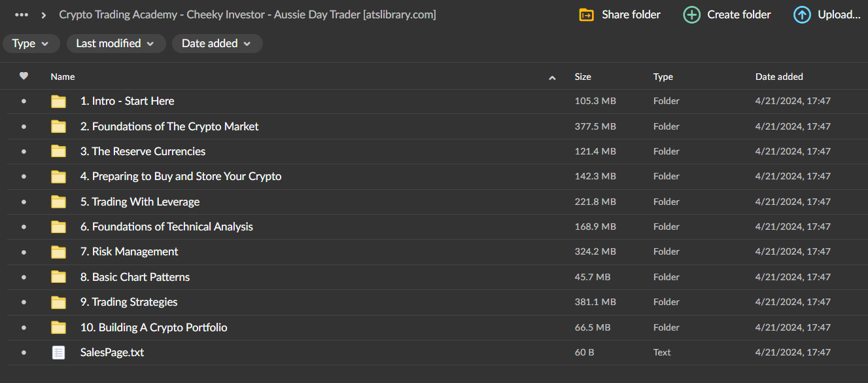Open the Type filter dropdown
This screenshot has height=383, width=868.
point(31,43)
